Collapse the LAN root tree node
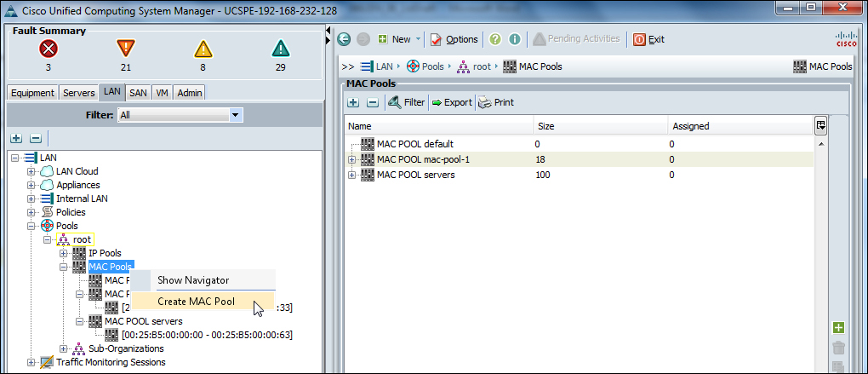Viewport: 868px width, 374px height. pyautogui.click(x=15, y=158)
